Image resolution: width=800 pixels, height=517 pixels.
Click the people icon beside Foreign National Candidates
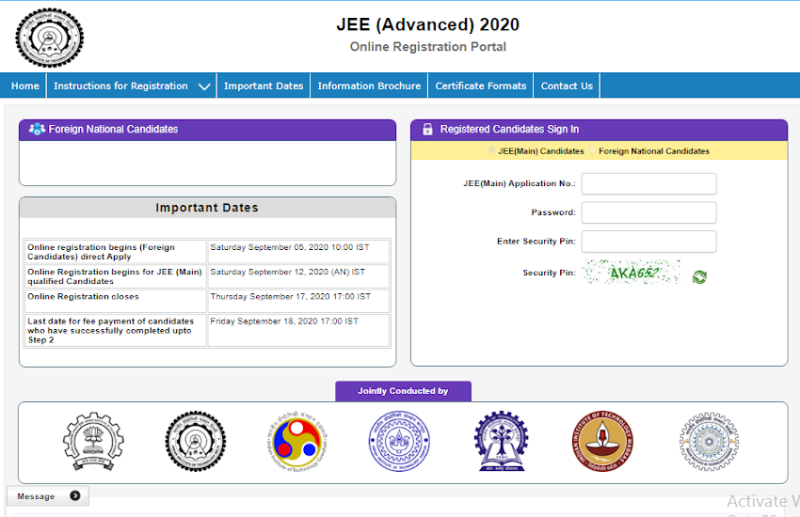click(37, 129)
